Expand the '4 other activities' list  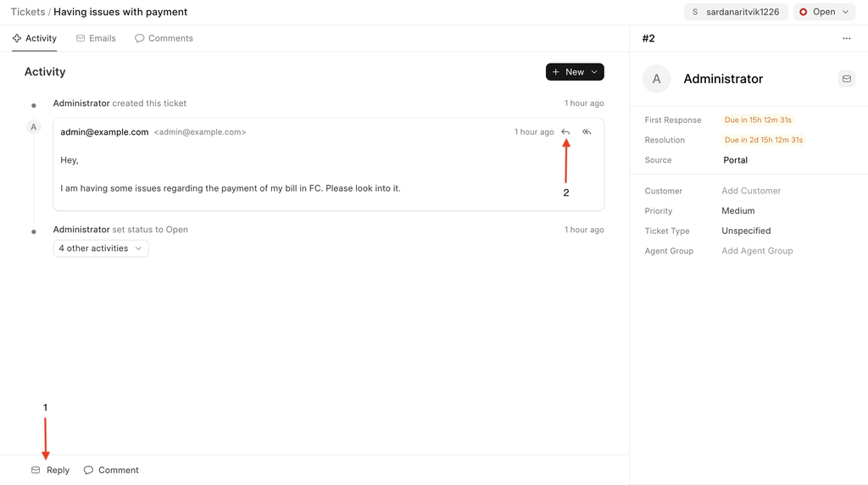click(x=100, y=248)
